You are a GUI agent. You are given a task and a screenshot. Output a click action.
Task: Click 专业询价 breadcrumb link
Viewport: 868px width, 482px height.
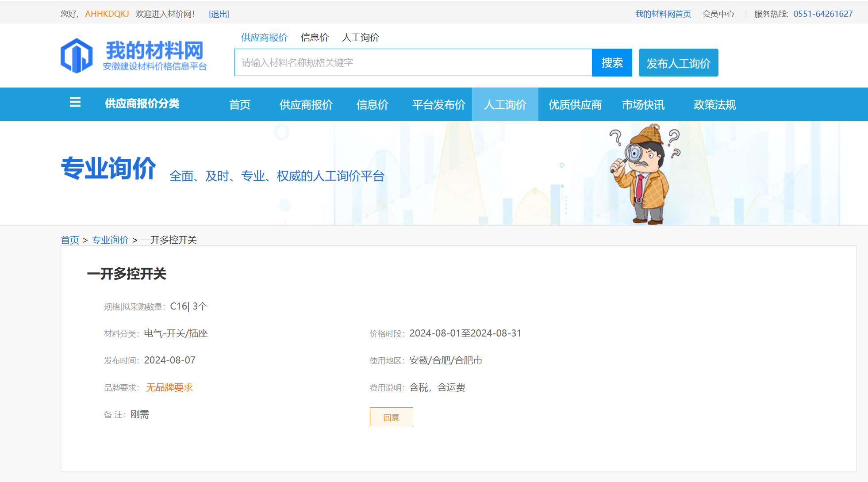coord(110,240)
